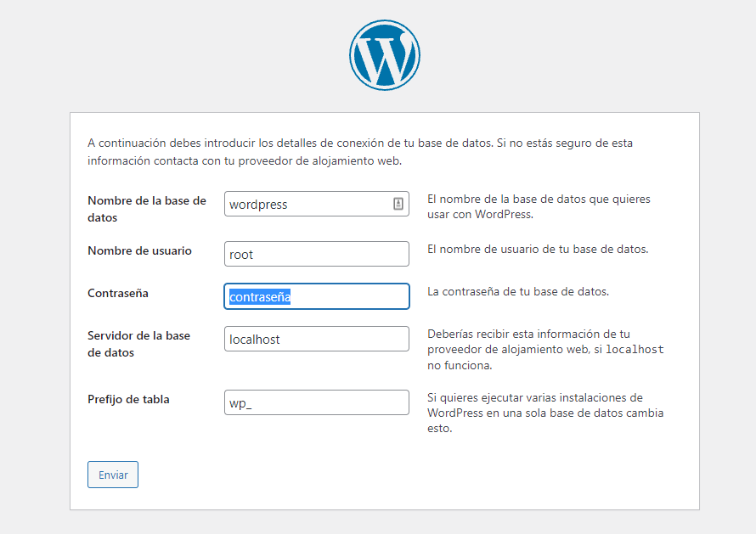
Task: Click the database server field containing localhost
Action: pyautogui.click(x=316, y=339)
